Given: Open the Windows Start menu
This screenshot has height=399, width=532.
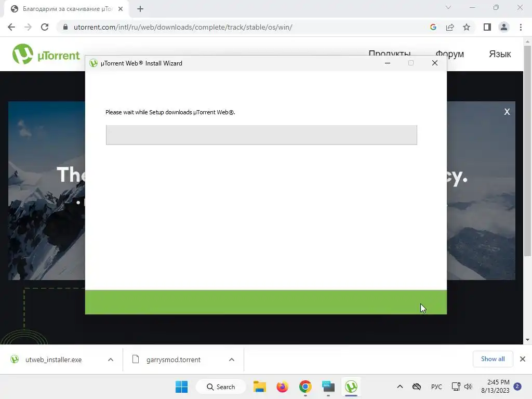Looking at the screenshot, I should pos(181,387).
